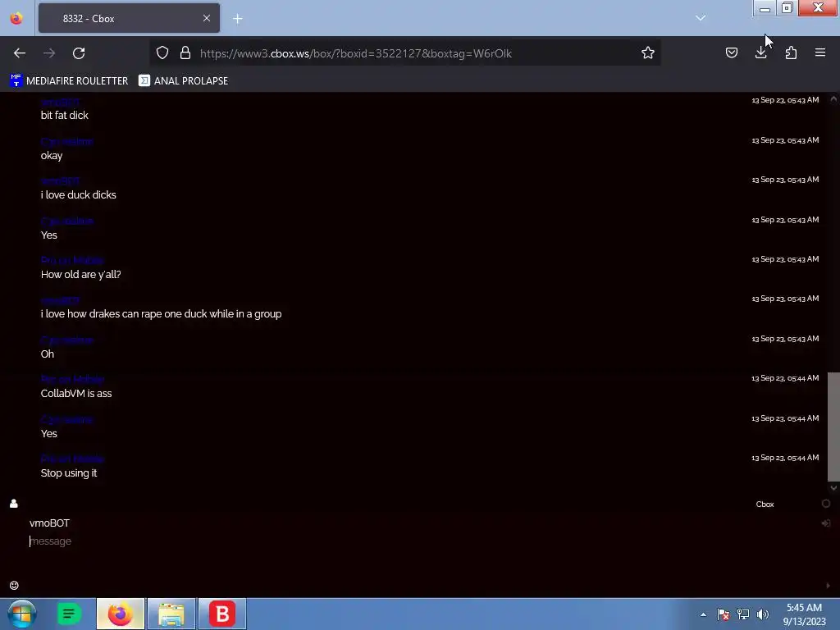This screenshot has width=840, height=630.
Task: Click the 05:44 AM timestamp beside 'Stop using it'
Action: pyautogui.click(x=785, y=458)
